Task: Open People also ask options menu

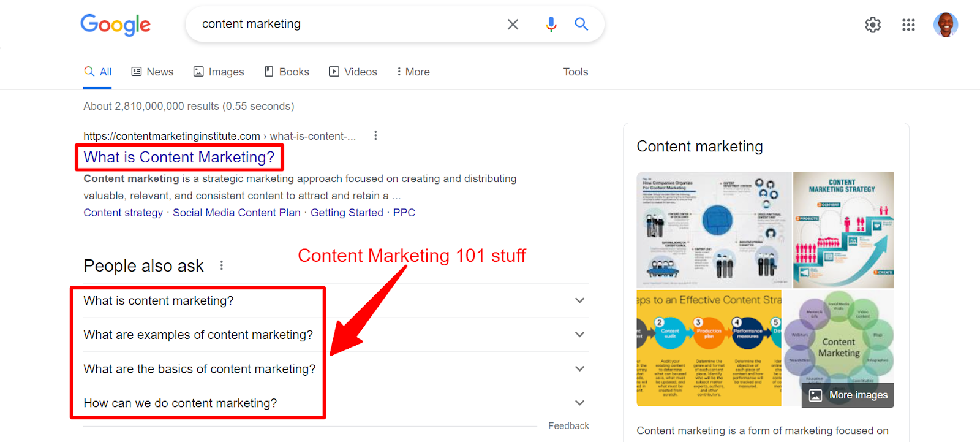Action: [x=222, y=265]
